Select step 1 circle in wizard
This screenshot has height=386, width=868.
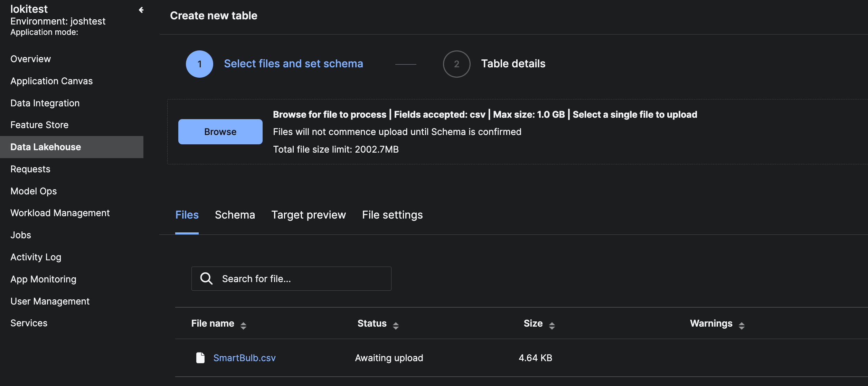(199, 64)
